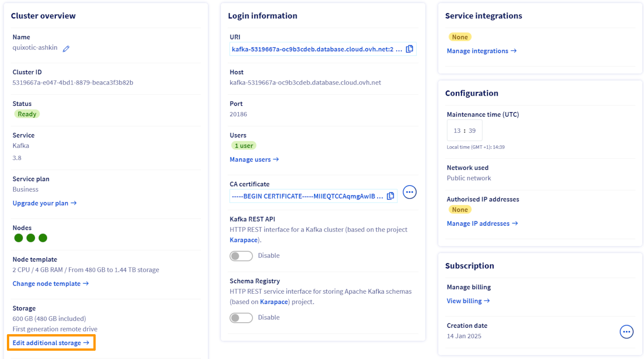The height and width of the screenshot is (359, 644).
Task: Select the Manage billing section heading
Action: click(x=469, y=286)
